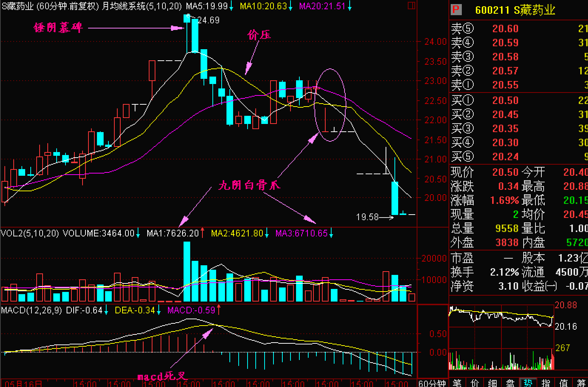Image resolution: width=588 pixels, height=387 pixels.
Task: Click the 卖① ask price 20.55
Action: pyautogui.click(x=505, y=85)
